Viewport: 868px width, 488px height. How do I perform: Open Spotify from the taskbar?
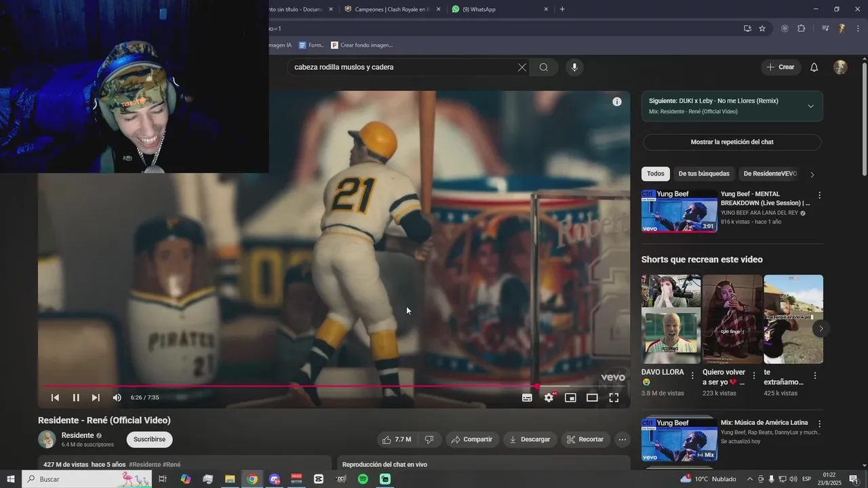(x=363, y=479)
